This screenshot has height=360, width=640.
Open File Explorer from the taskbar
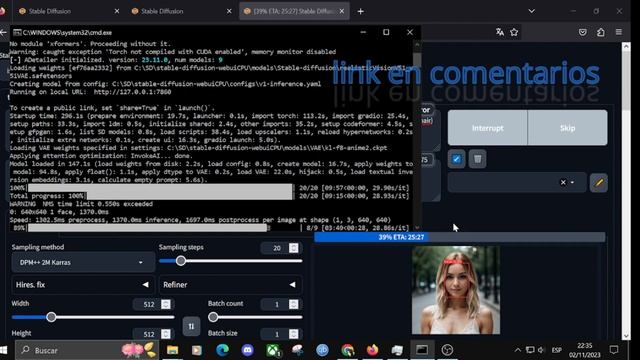click(172, 350)
